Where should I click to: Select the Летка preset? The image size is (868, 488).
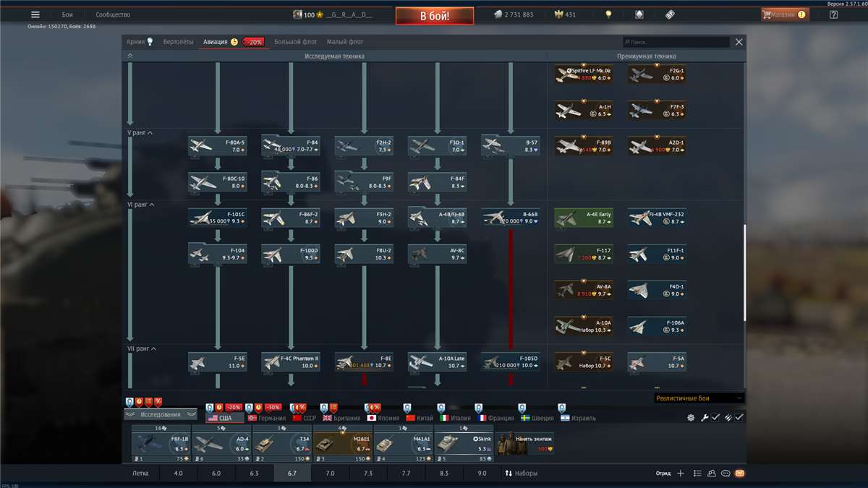click(140, 474)
